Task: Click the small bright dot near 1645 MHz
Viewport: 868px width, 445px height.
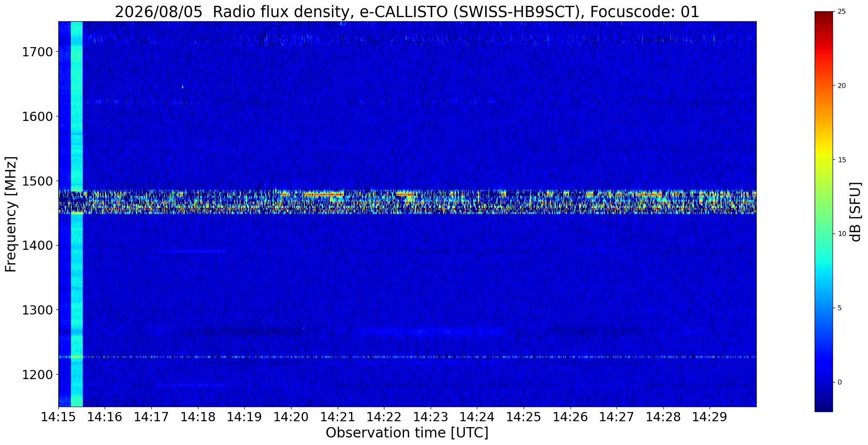Action: point(183,87)
